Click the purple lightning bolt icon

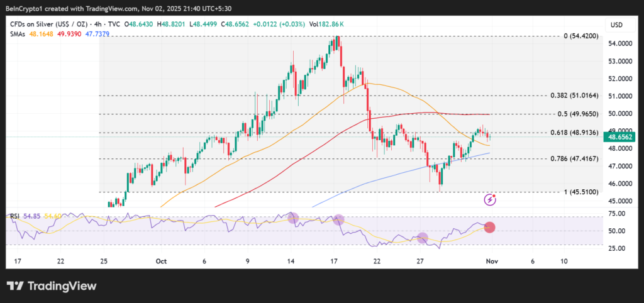pos(490,199)
